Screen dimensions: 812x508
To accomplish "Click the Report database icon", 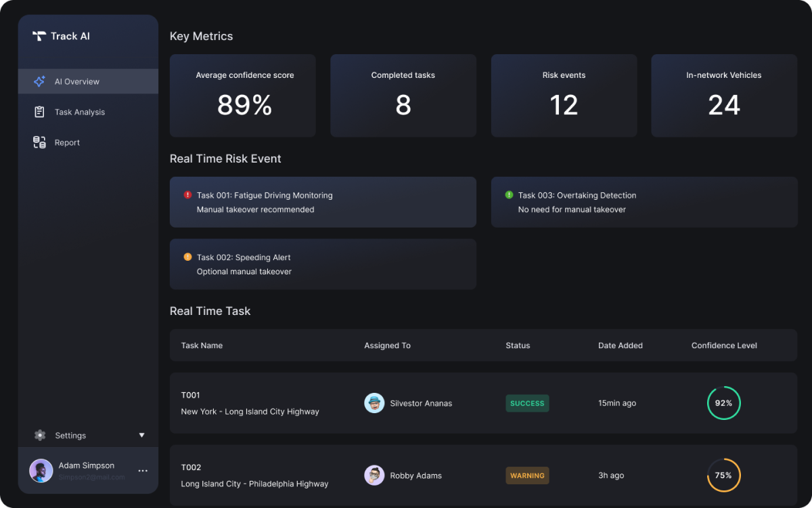I will point(39,142).
